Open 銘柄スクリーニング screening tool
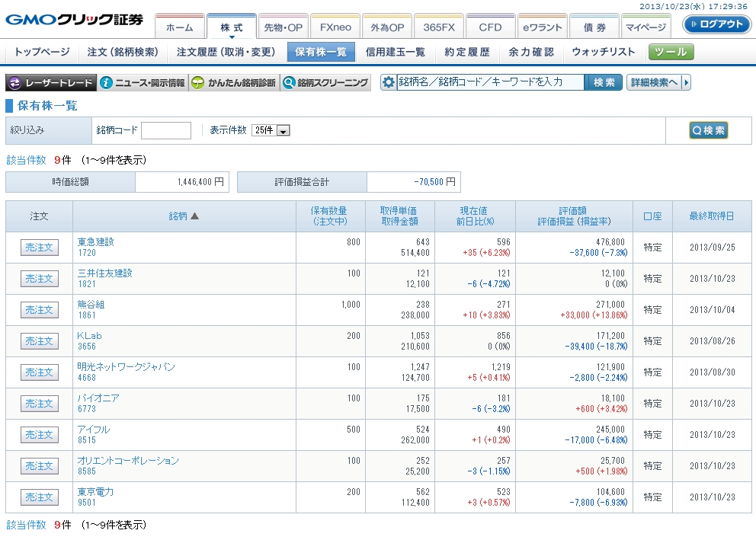The image size is (756, 540). pos(325,83)
